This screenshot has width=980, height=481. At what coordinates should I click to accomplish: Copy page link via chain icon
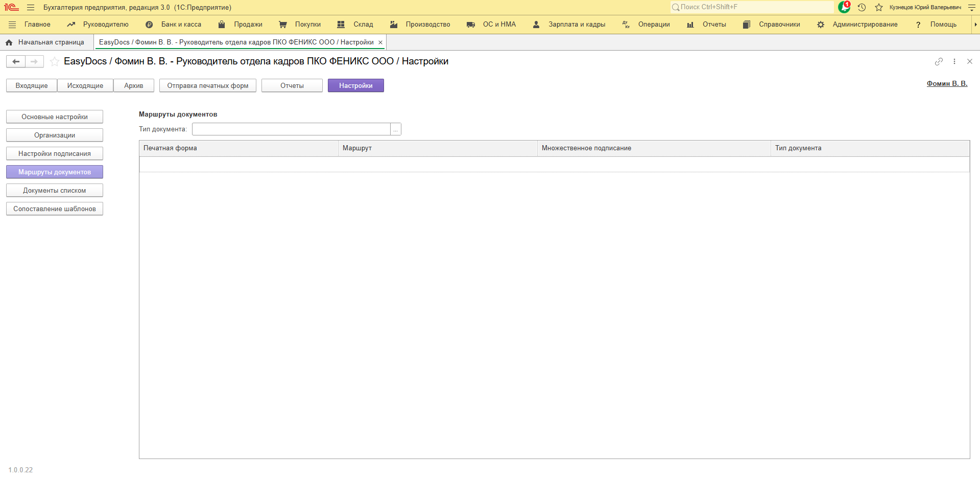939,61
